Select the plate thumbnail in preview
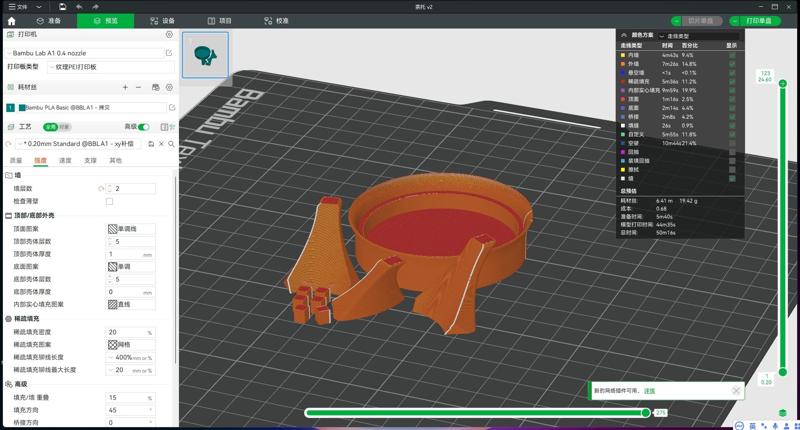The height and width of the screenshot is (430, 800). click(205, 55)
